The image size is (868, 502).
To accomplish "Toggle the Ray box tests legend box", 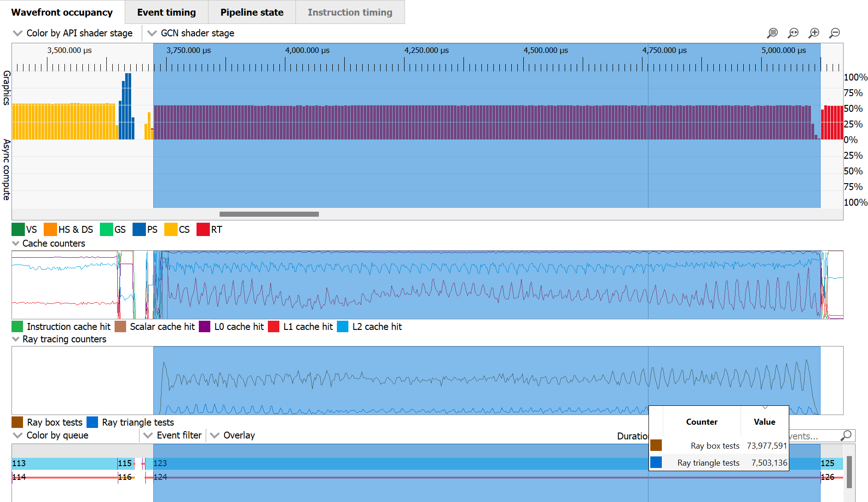I will [x=17, y=422].
